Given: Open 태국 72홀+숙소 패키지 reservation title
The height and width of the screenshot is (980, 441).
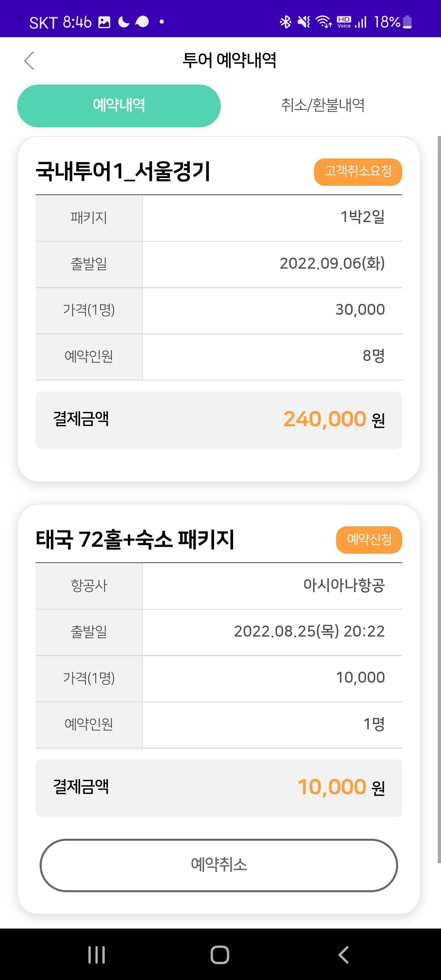Looking at the screenshot, I should 135,539.
